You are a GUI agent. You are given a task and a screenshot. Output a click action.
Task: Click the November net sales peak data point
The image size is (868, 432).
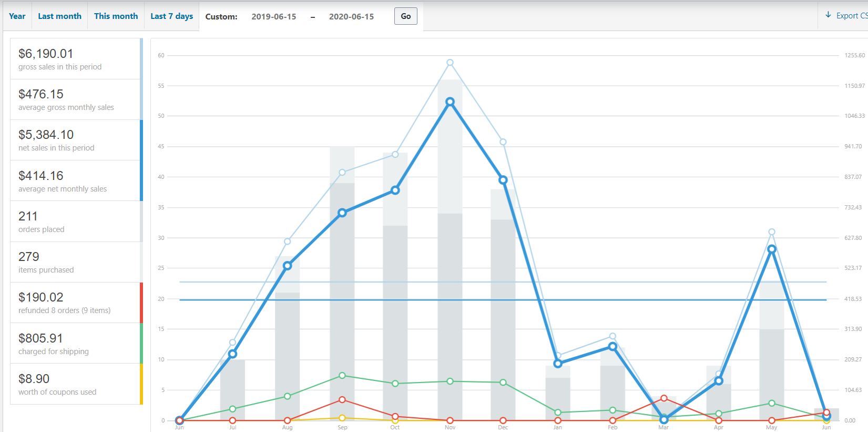point(450,102)
